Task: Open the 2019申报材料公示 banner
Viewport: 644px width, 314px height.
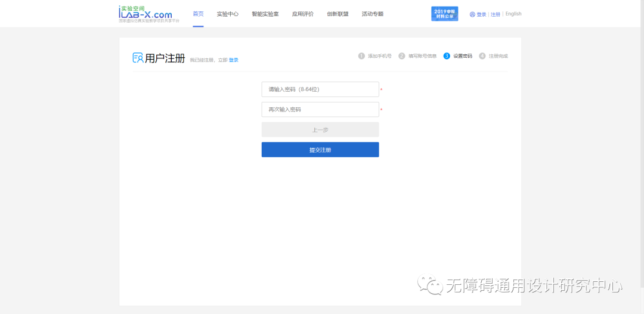Action: tap(444, 14)
